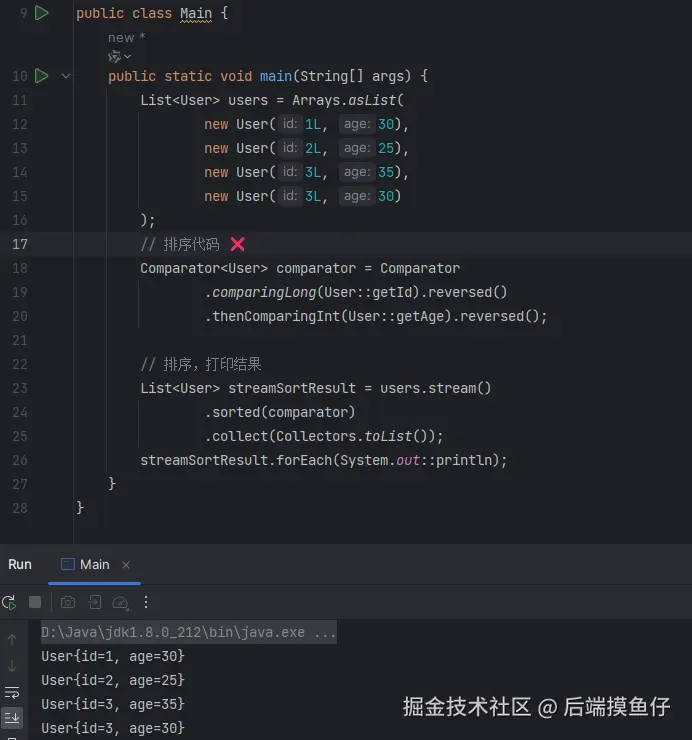Click output line User{id=3, age=30}

pyautogui.click(x=113, y=728)
